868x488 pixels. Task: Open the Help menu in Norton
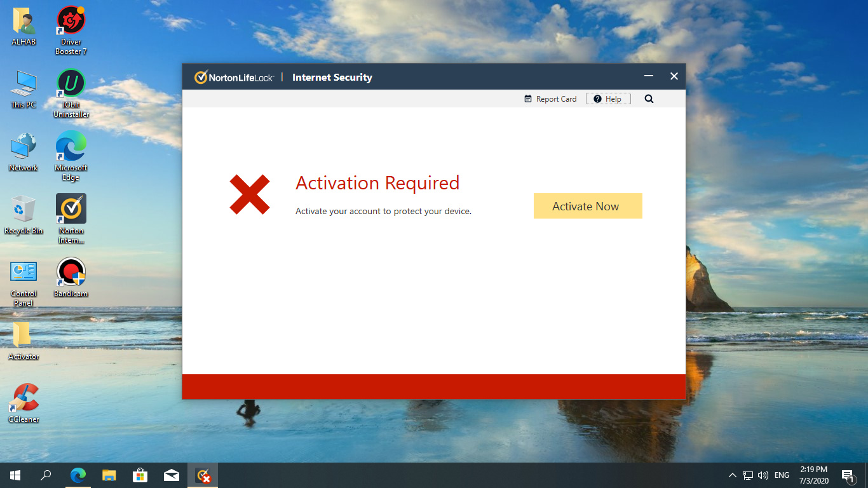[x=608, y=99]
